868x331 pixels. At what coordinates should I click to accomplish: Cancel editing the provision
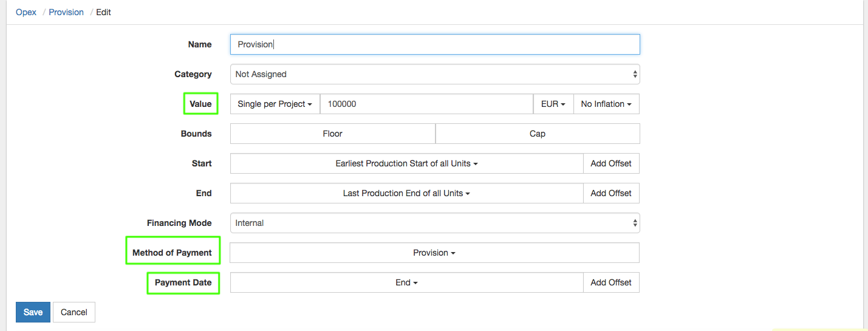[x=74, y=312]
